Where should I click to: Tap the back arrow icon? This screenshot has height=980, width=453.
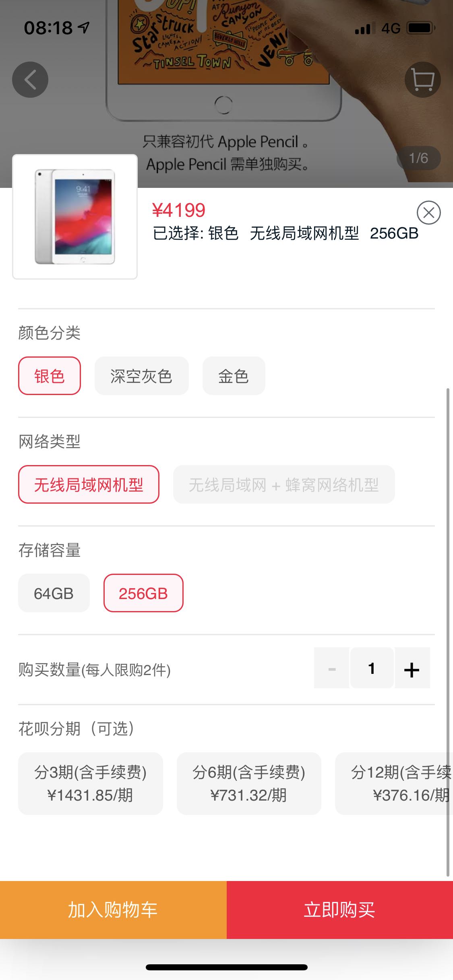pyautogui.click(x=30, y=80)
